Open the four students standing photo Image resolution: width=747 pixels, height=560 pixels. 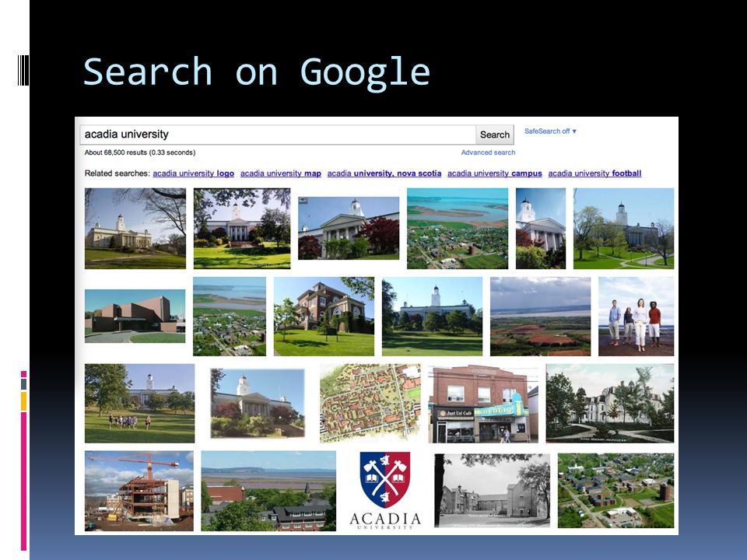pos(636,317)
